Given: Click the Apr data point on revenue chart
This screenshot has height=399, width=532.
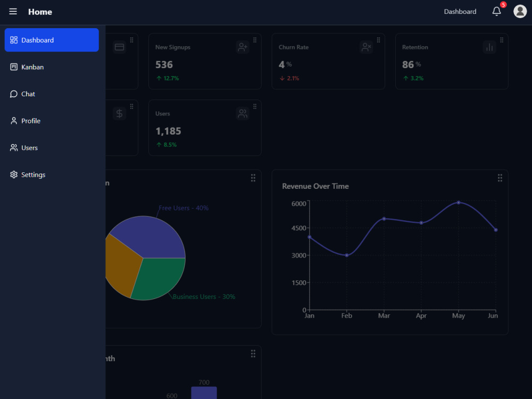Looking at the screenshot, I should tap(421, 223).
